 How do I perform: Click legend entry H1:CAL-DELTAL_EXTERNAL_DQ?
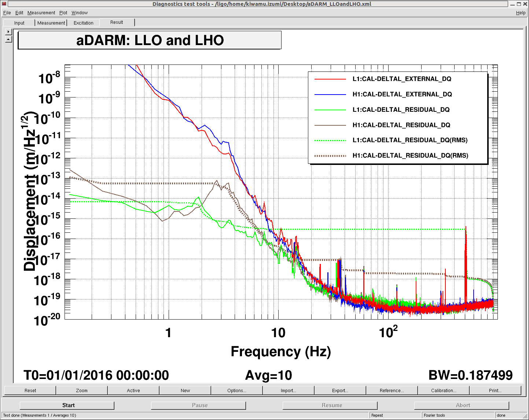pos(402,94)
